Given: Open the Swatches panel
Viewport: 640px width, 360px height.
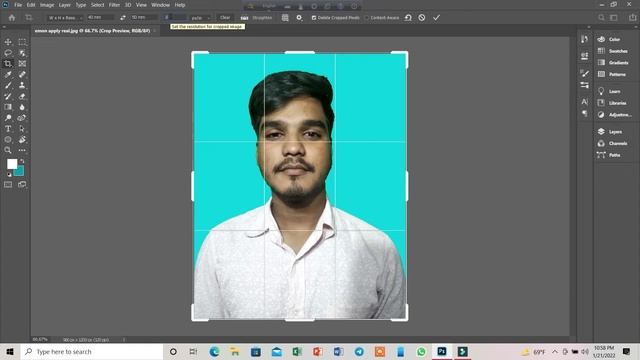Looking at the screenshot, I should coord(613,51).
